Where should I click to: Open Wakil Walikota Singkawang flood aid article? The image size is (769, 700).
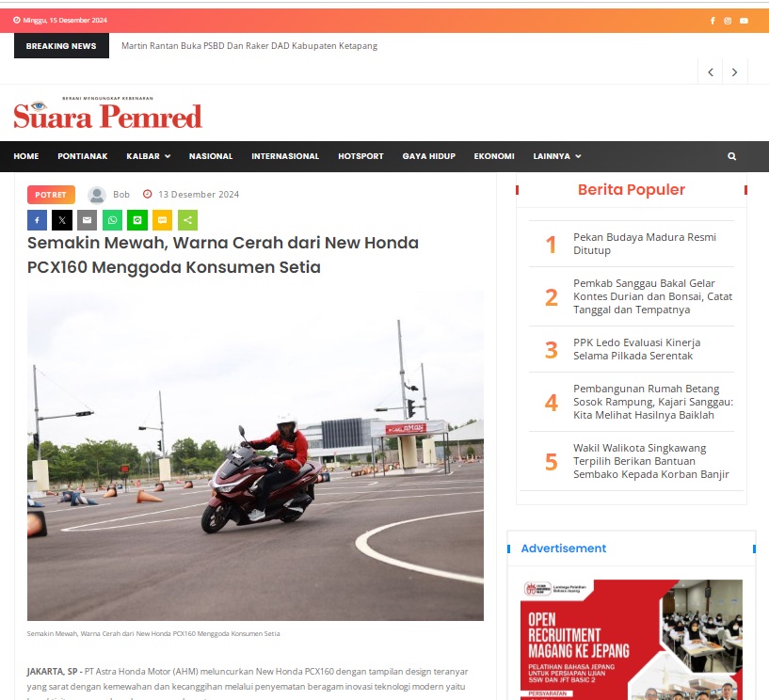(x=650, y=461)
